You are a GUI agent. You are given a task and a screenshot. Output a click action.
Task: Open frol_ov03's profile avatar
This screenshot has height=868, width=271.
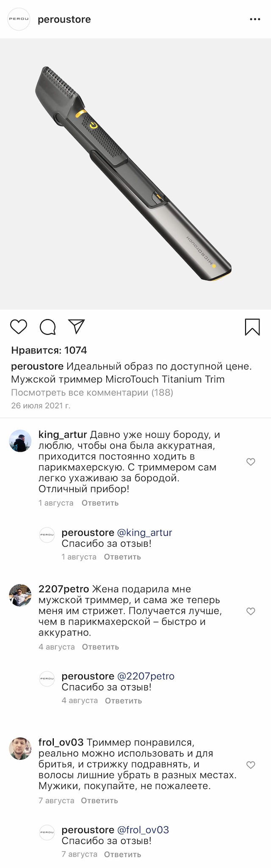(x=20, y=748)
